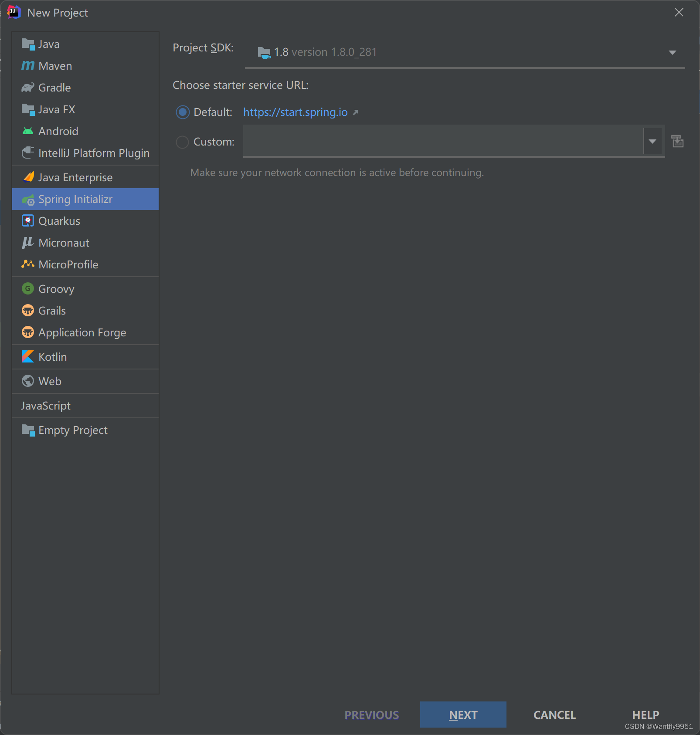Click the green Android robot icon

click(x=28, y=131)
